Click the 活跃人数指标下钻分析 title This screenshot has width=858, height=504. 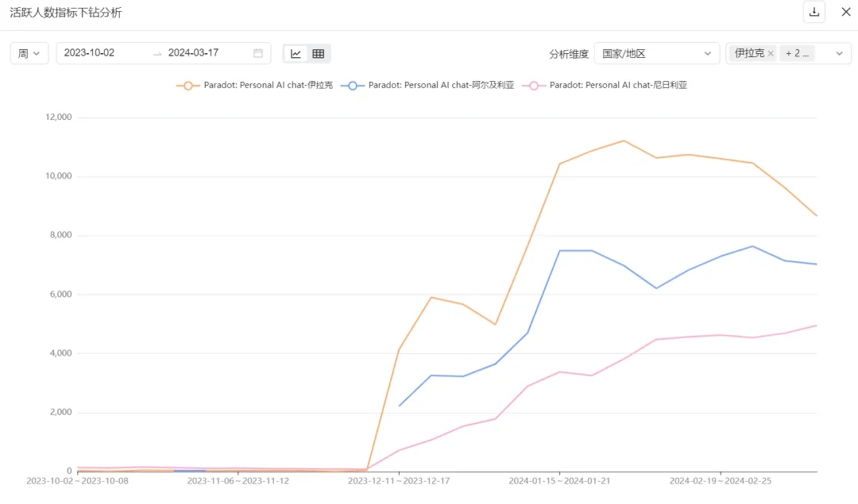[x=66, y=13]
